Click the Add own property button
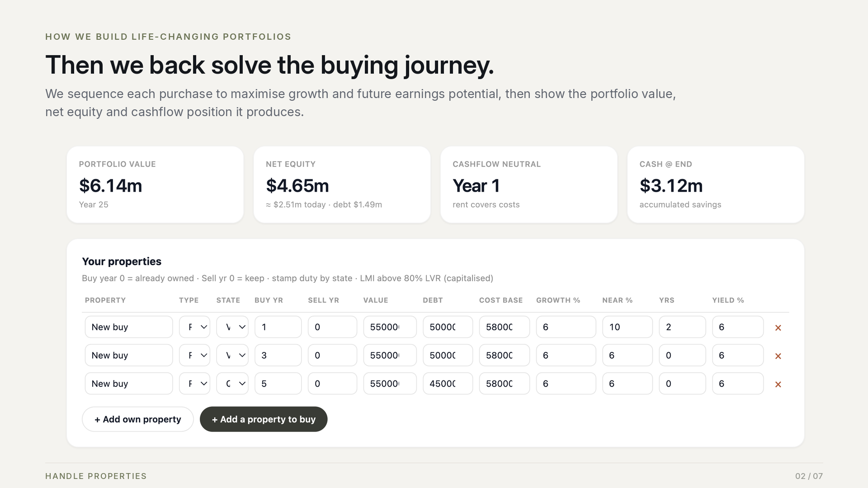This screenshot has height=488, width=868. click(138, 419)
